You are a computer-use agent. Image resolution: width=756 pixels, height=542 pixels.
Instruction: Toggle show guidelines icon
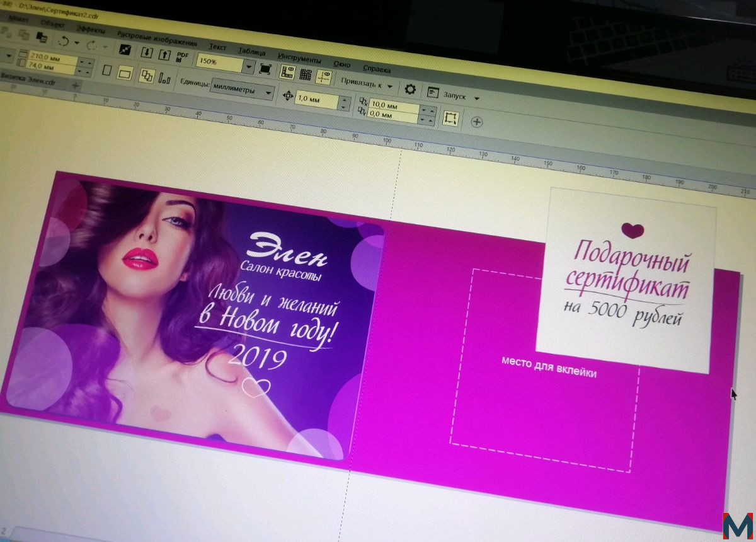click(x=323, y=76)
